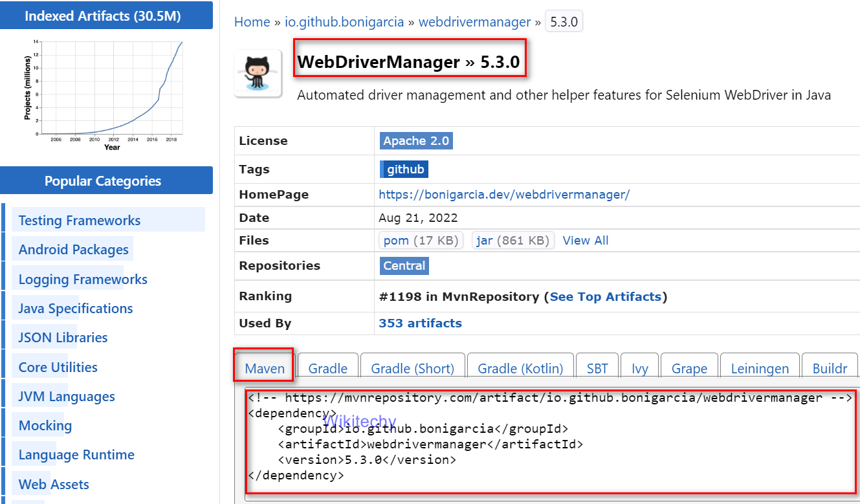Download the jar file
The height and width of the screenshot is (504, 860).
click(485, 241)
